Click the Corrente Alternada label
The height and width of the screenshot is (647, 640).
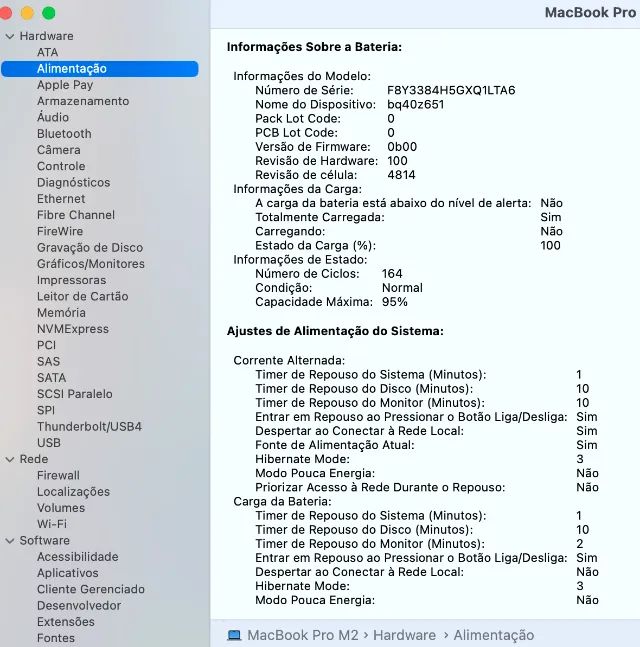coord(289,361)
